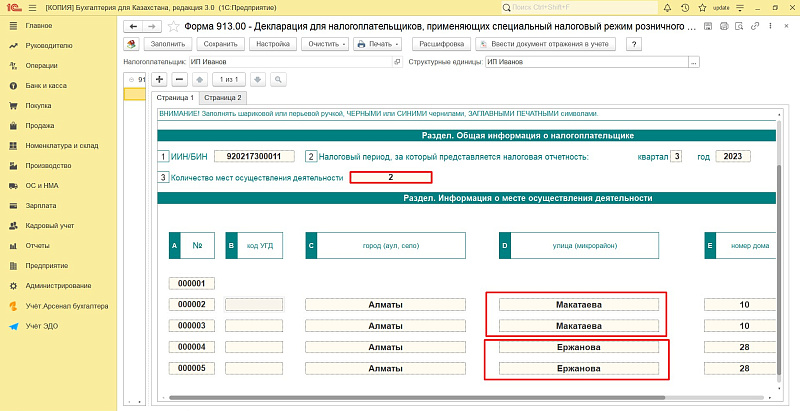The width and height of the screenshot is (800, 411).
Task: Click the magnifier search icon in page toolbar
Action: [x=276, y=78]
